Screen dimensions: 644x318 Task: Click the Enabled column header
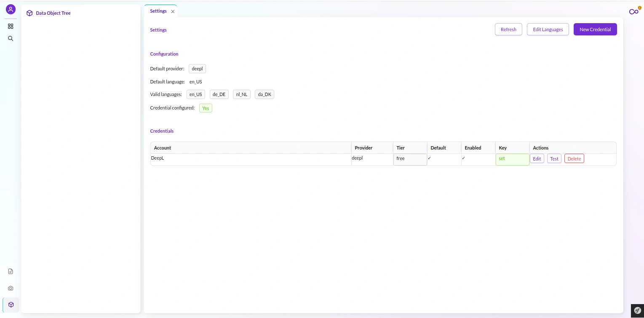(478, 148)
